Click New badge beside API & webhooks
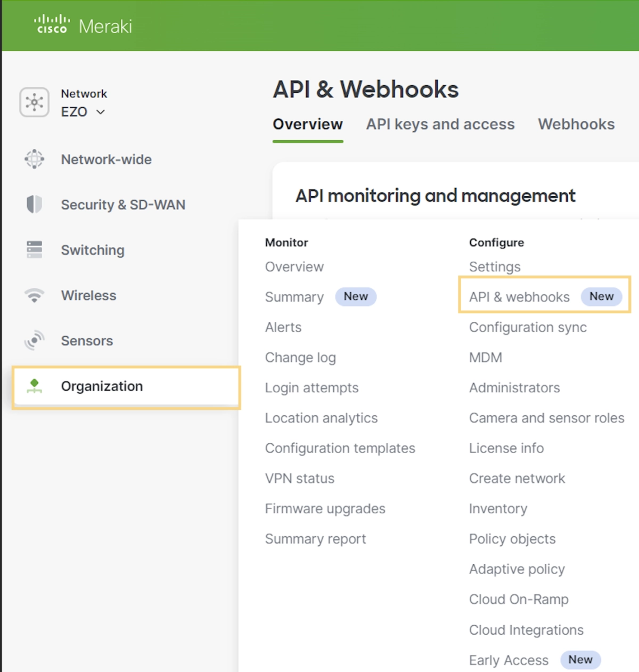Image resolution: width=639 pixels, height=672 pixels. (x=601, y=296)
